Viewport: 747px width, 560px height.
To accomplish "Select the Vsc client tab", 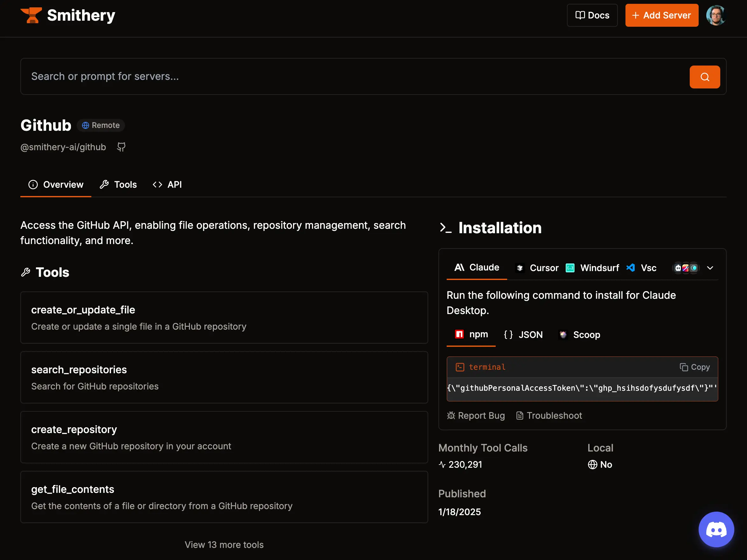I will [641, 268].
